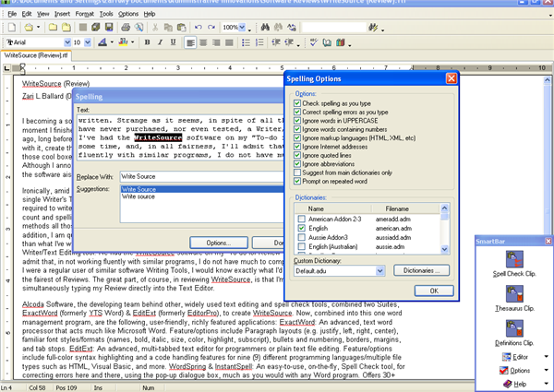The image size is (554, 392).
Task: Expand SmartBar Editor menu
Action: click(x=547, y=357)
